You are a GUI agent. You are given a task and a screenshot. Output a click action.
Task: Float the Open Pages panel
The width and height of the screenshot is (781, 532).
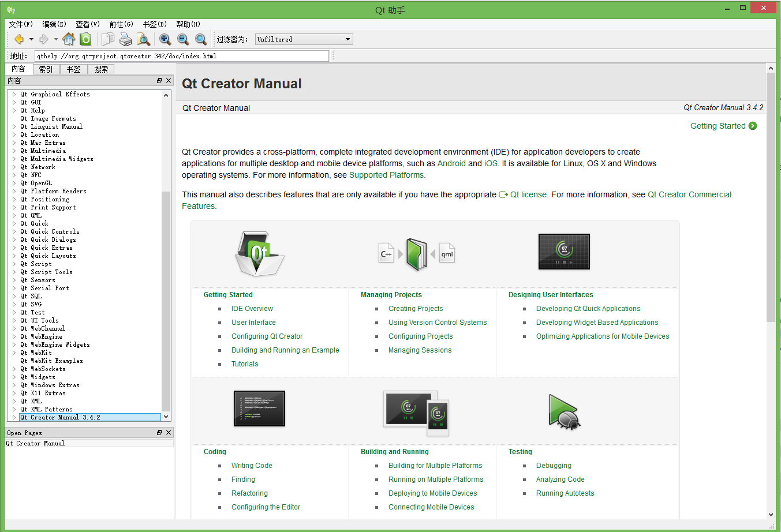(x=159, y=433)
